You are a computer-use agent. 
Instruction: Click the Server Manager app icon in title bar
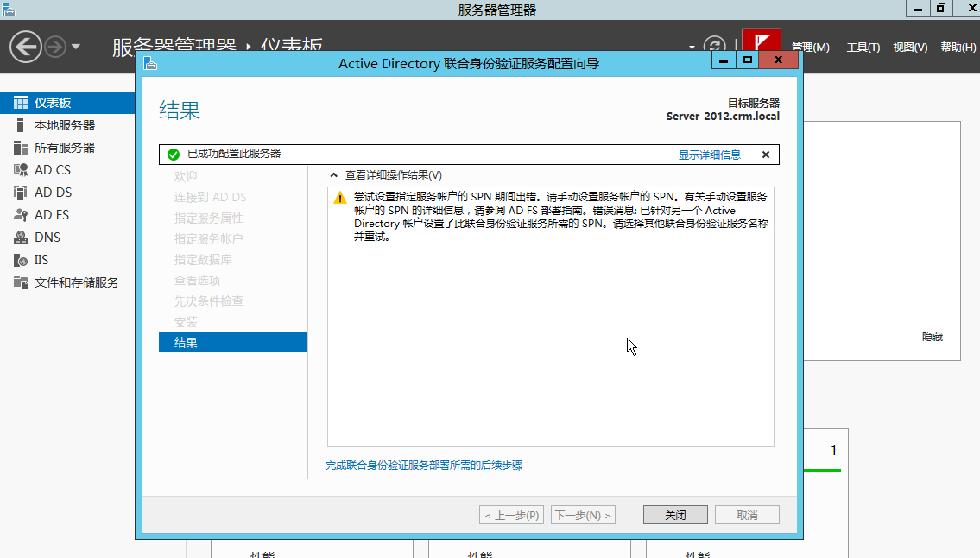pyautogui.click(x=8, y=9)
